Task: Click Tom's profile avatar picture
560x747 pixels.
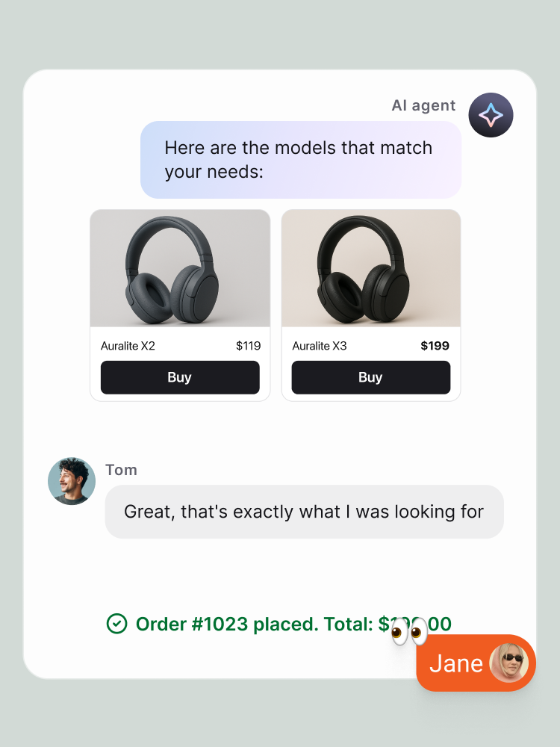Action: (x=72, y=482)
